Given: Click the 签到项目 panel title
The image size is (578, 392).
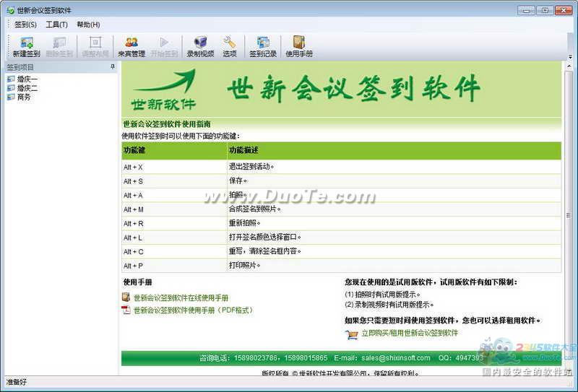Looking at the screenshot, I should pos(20,67).
